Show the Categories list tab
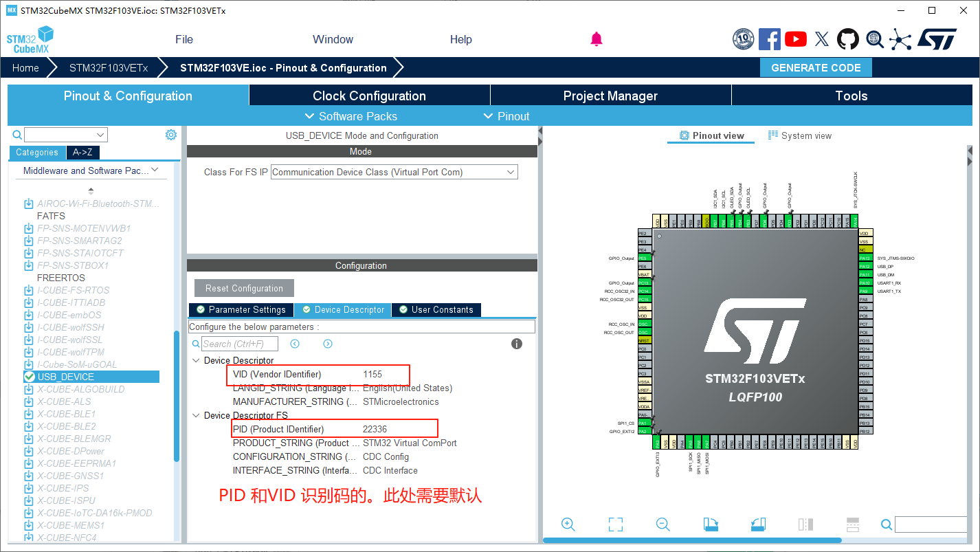 pos(37,153)
